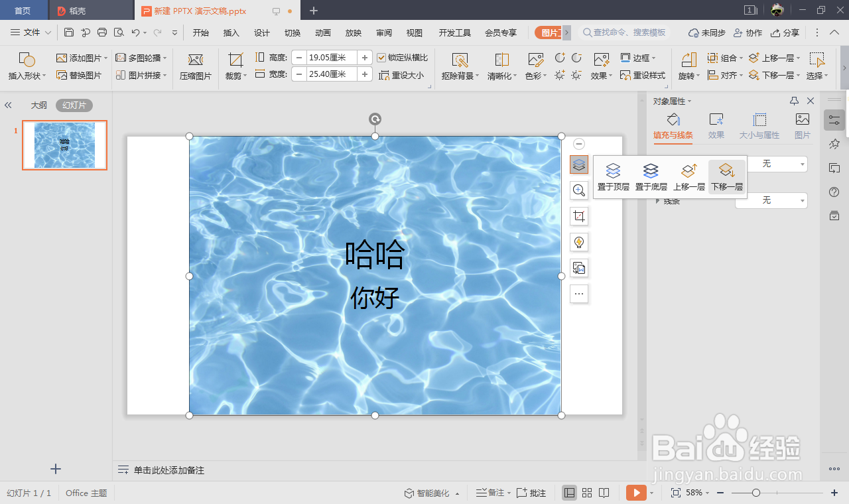
Task: Increase contrast with the half-circle plus icon
Action: pos(560,58)
